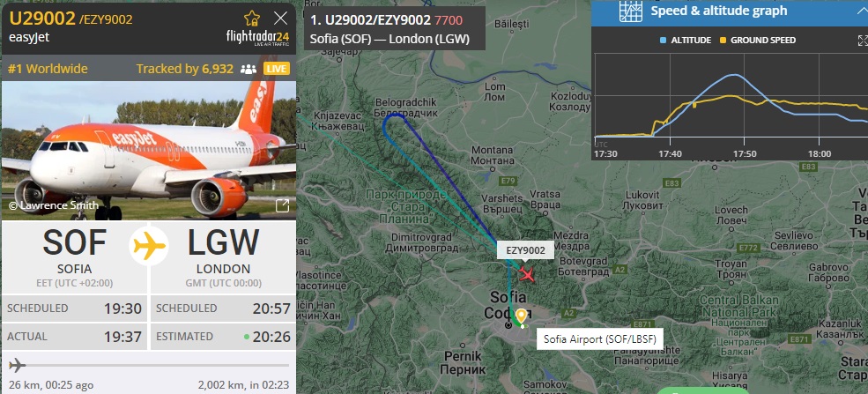
Task: Click the Speed & altitude graph icon
Action: (x=630, y=11)
